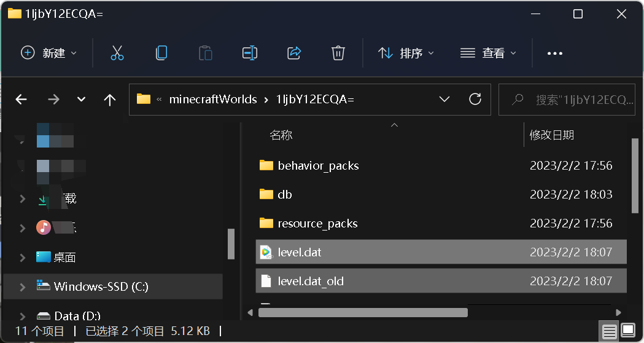
Task: Open the 新建 dropdown menu
Action: (49, 53)
